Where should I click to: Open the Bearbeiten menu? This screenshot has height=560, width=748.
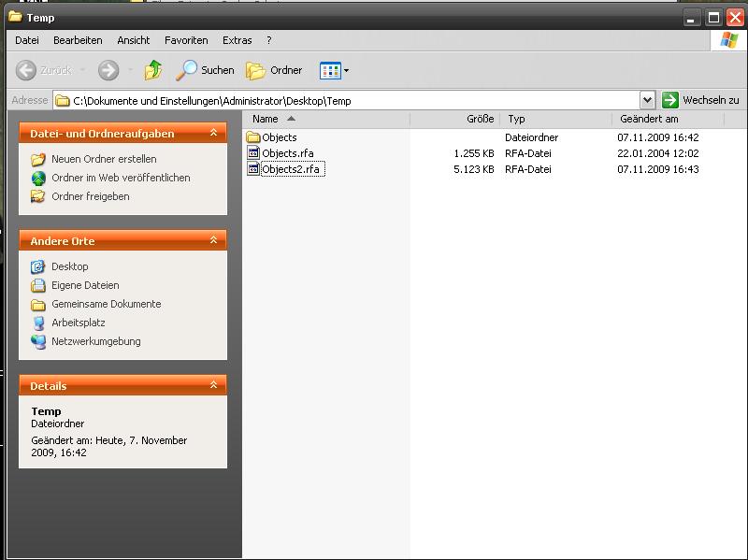click(78, 40)
